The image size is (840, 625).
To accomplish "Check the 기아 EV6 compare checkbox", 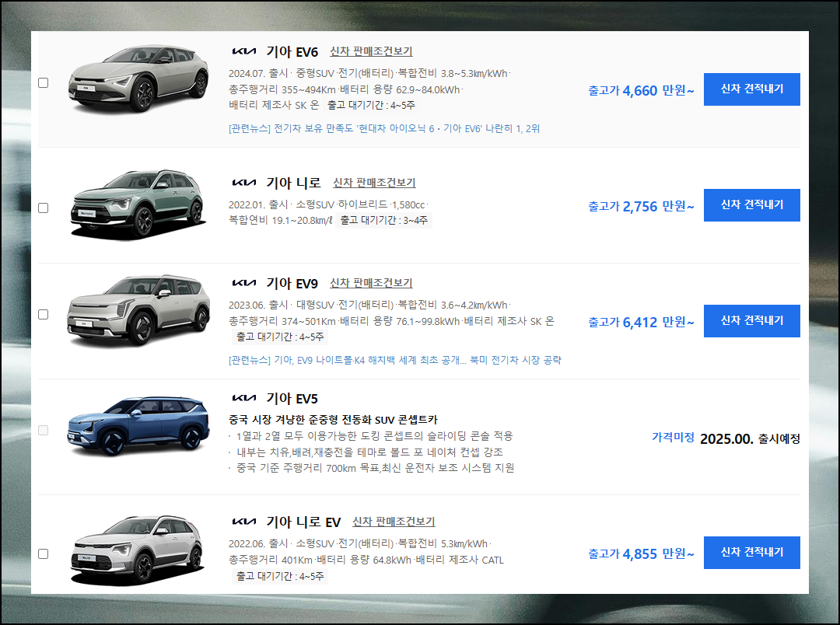I will (x=44, y=82).
